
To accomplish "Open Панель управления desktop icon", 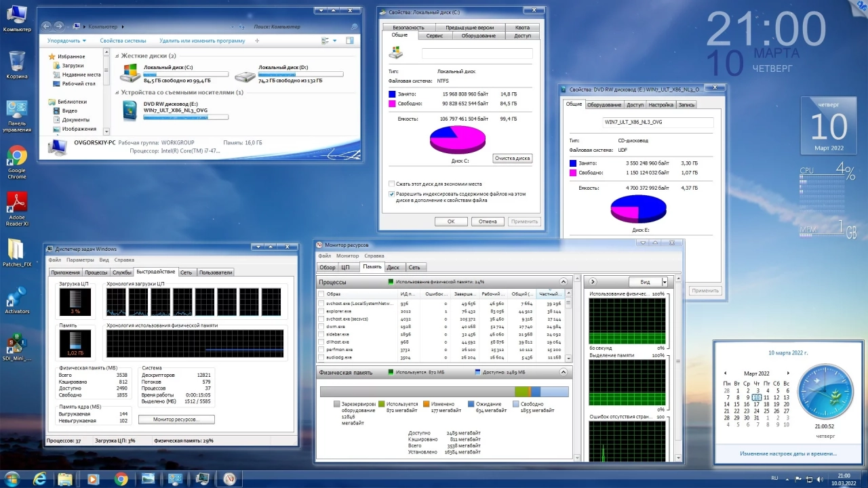I will pos(17,115).
